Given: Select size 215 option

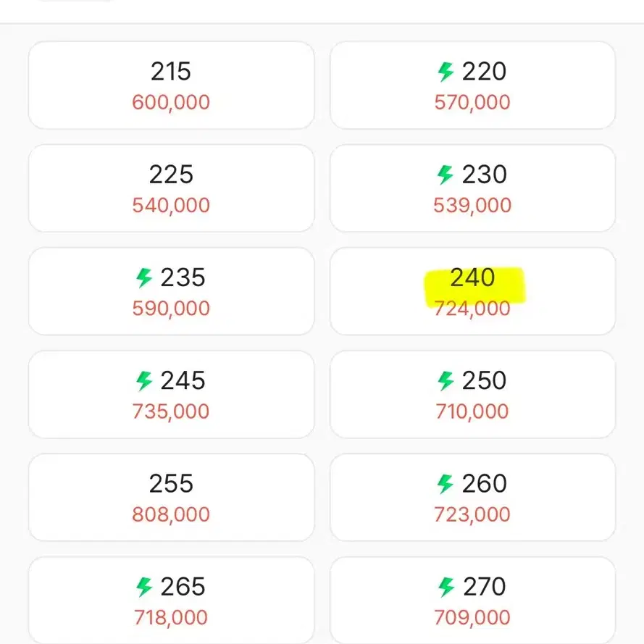Looking at the screenshot, I should click(171, 85).
